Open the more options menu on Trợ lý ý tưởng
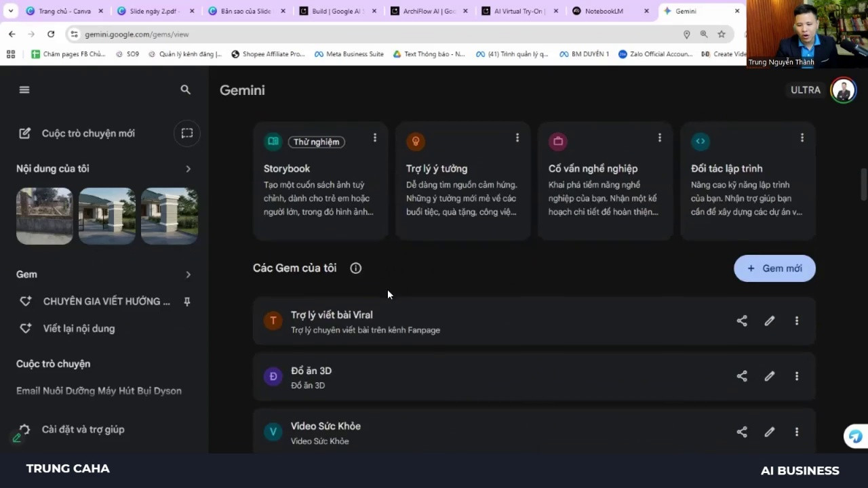The height and width of the screenshot is (488, 868). pos(517,138)
